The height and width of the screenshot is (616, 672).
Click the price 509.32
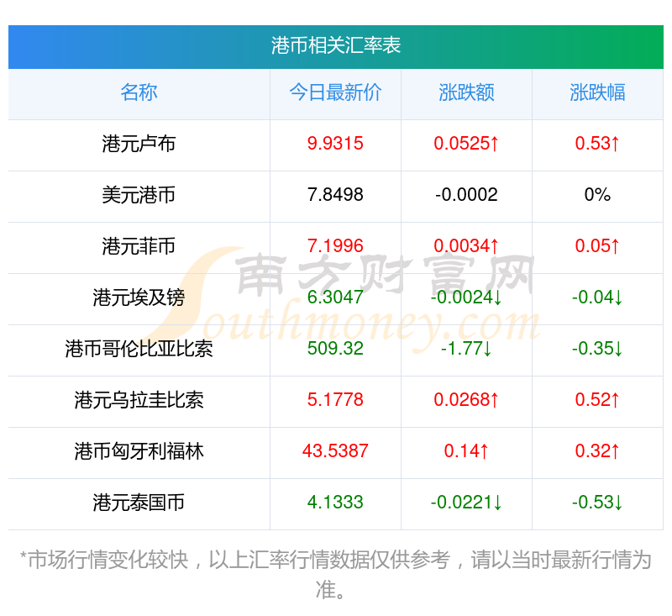point(335,349)
